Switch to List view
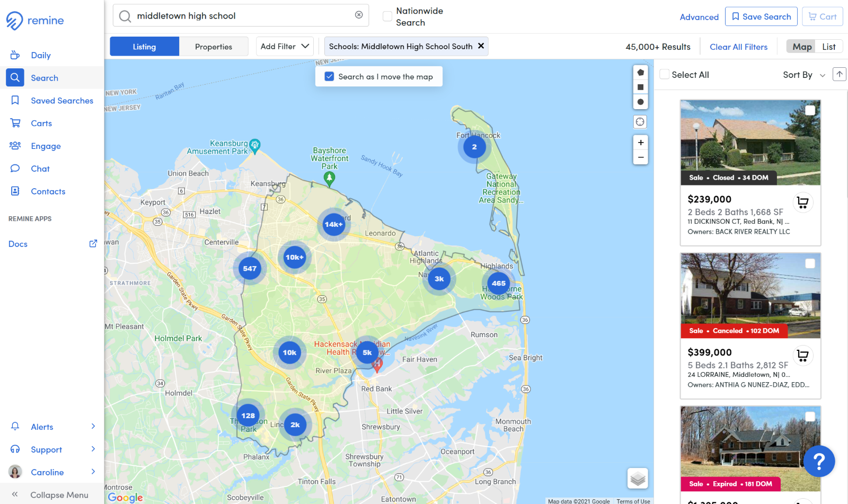 pos(828,47)
